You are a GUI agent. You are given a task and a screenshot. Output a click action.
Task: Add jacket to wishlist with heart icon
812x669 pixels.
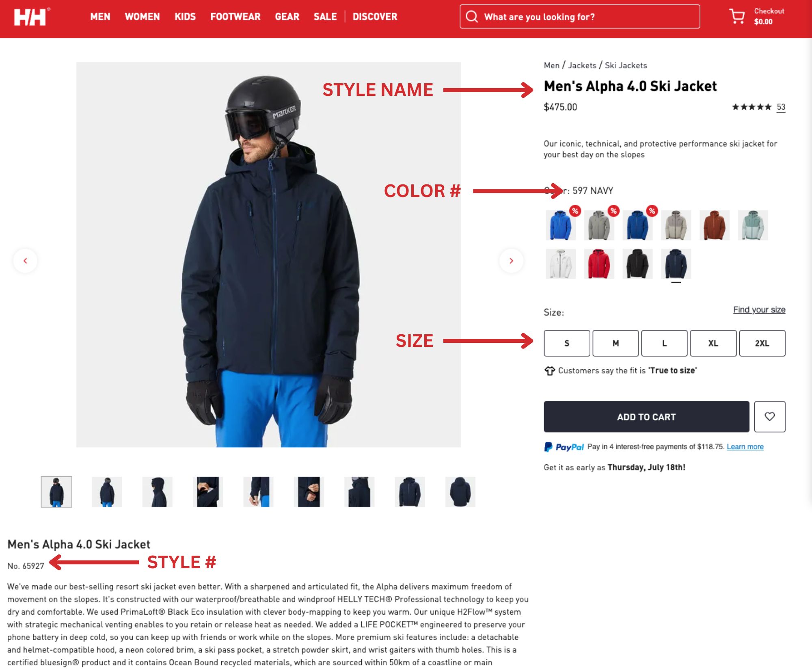click(769, 416)
